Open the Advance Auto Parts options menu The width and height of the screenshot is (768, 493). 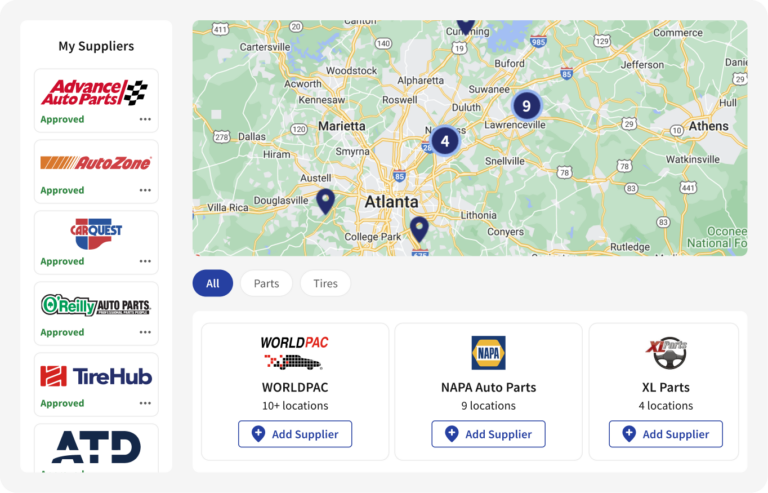(145, 119)
